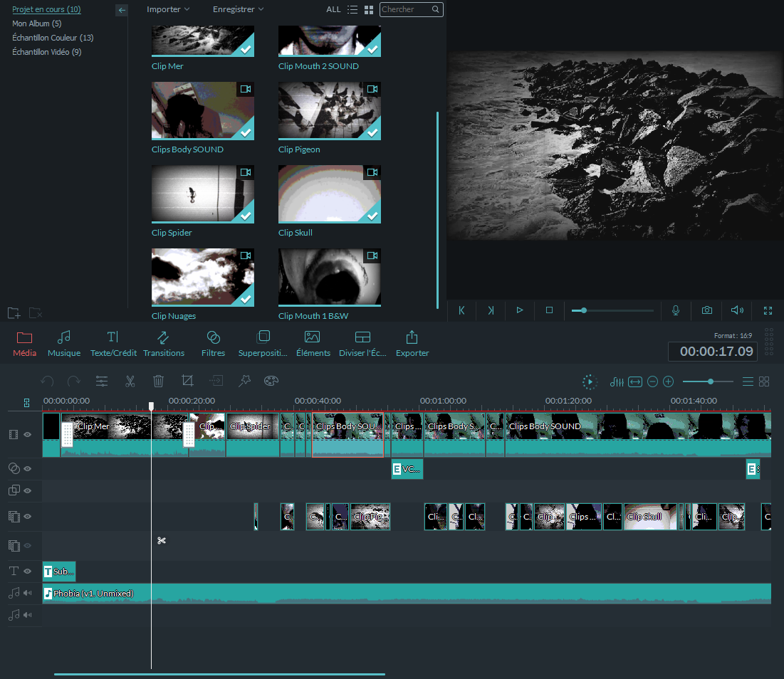
Task: Toggle visibility of first picture-in-picture track
Action: click(28, 517)
